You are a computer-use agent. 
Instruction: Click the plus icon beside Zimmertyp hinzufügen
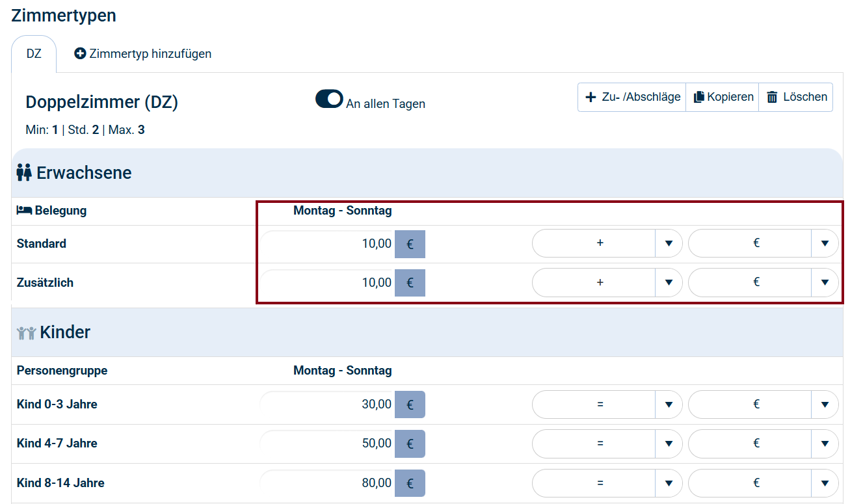click(80, 54)
